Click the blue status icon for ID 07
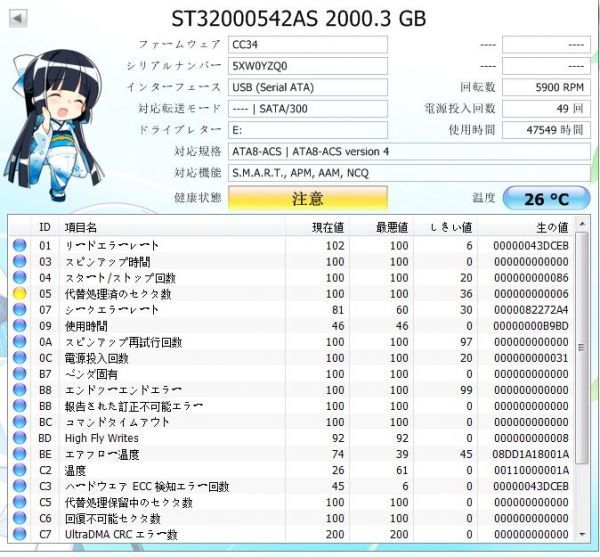600x557 pixels. [20, 309]
